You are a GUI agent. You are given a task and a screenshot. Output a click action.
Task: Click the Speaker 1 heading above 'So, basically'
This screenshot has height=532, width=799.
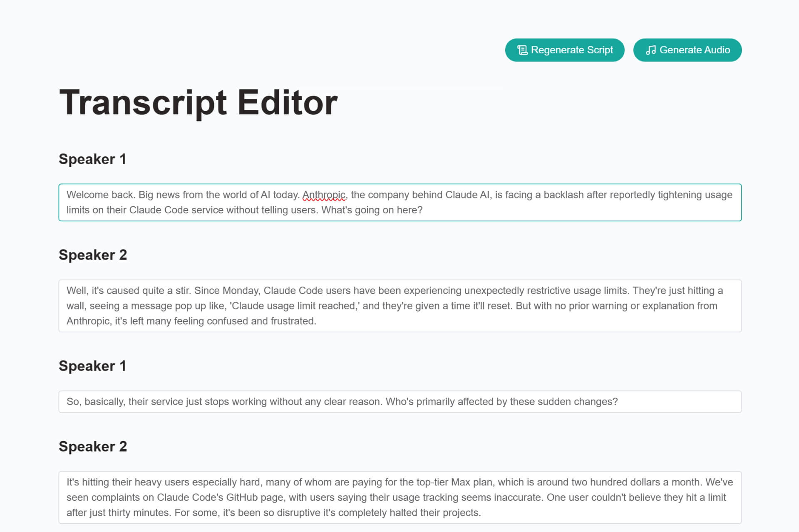click(92, 366)
